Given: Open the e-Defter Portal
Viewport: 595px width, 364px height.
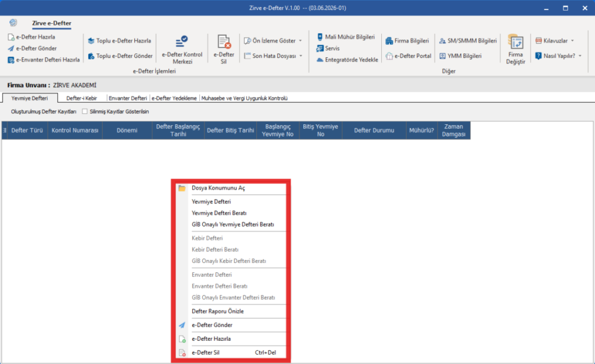Looking at the screenshot, I should (x=408, y=56).
